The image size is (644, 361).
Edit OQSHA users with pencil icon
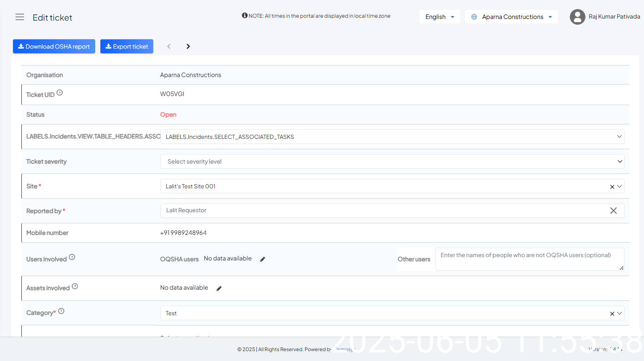click(x=263, y=259)
